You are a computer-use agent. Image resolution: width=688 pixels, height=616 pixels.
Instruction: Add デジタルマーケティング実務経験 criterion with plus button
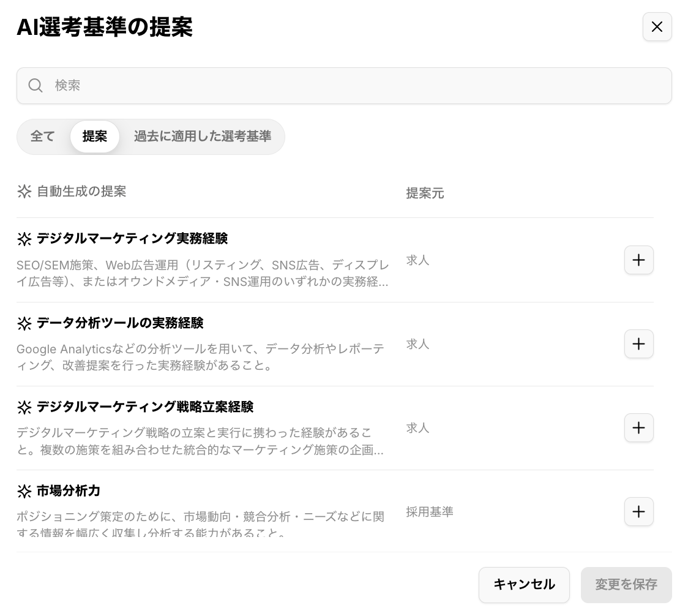[638, 260]
